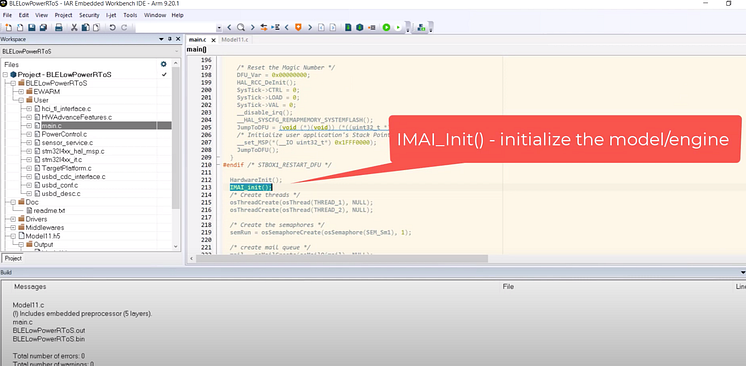Select sensor_service.c in file tree
The width and height of the screenshot is (746, 366).
67,142
